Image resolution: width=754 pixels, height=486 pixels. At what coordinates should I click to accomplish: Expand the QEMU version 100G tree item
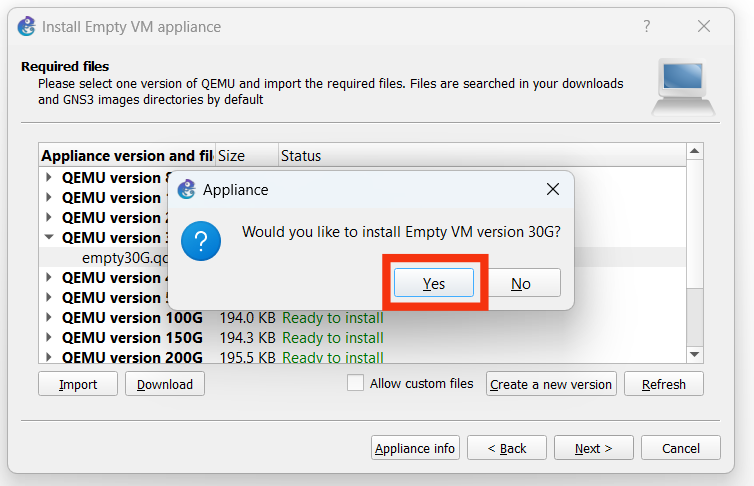[50, 318]
